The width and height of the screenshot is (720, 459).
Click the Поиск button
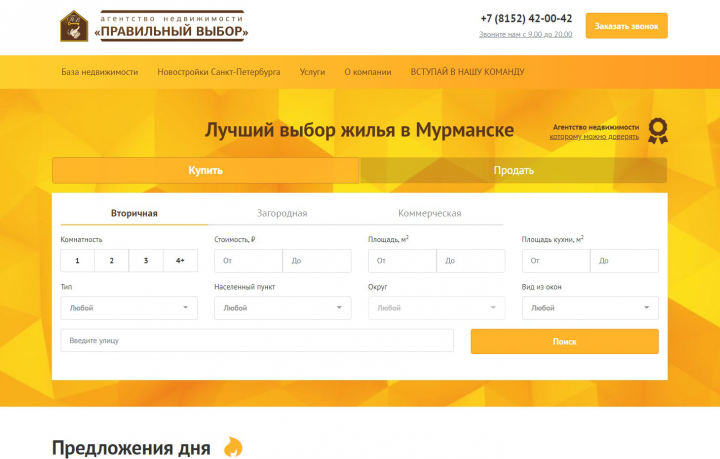click(565, 341)
